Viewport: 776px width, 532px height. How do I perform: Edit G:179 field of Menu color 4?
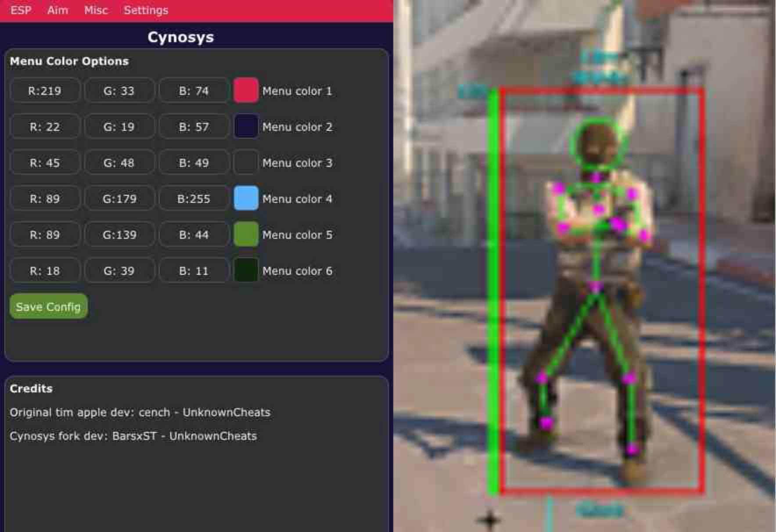119,199
